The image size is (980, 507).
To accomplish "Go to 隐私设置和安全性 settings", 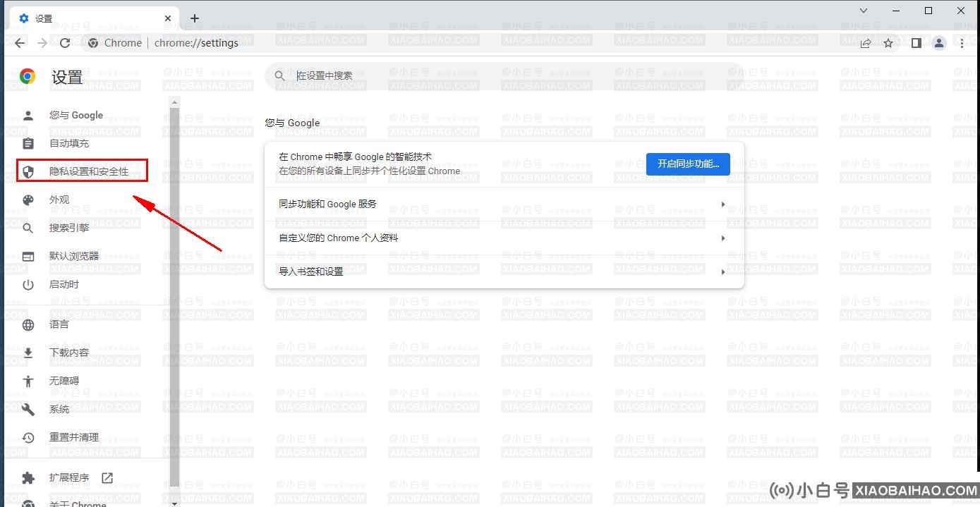I will [87, 171].
